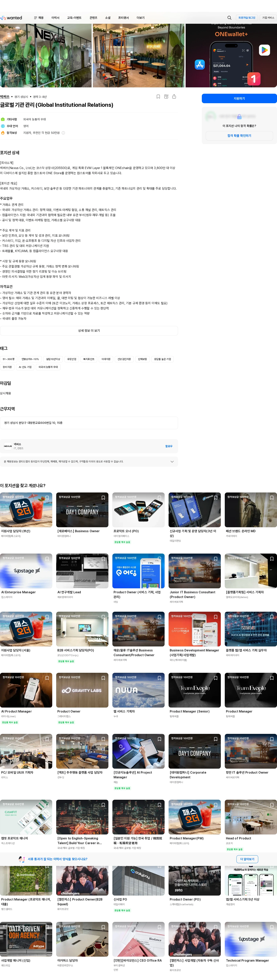Share this job posting via the share icon
This screenshot has width=277, height=980.
coord(174,97)
